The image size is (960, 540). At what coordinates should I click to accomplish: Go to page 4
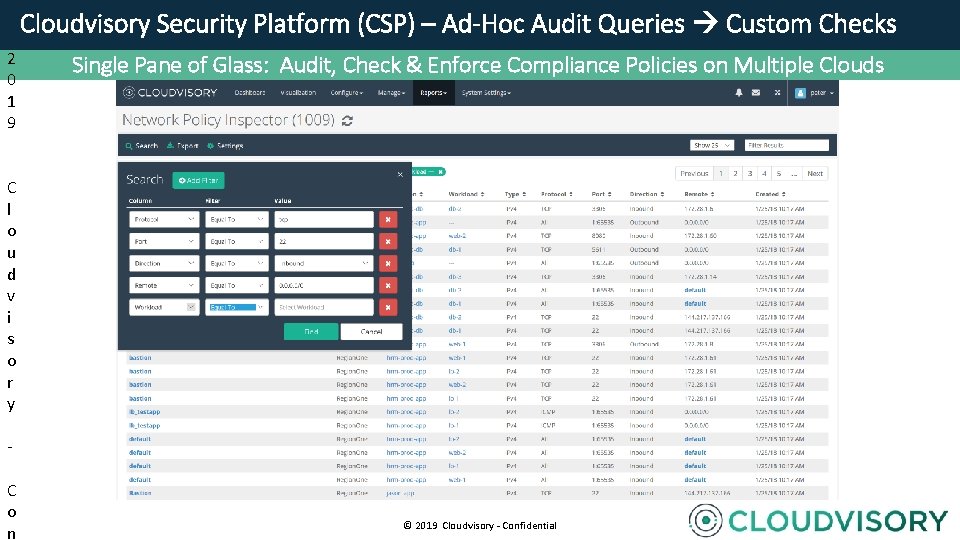point(764,173)
